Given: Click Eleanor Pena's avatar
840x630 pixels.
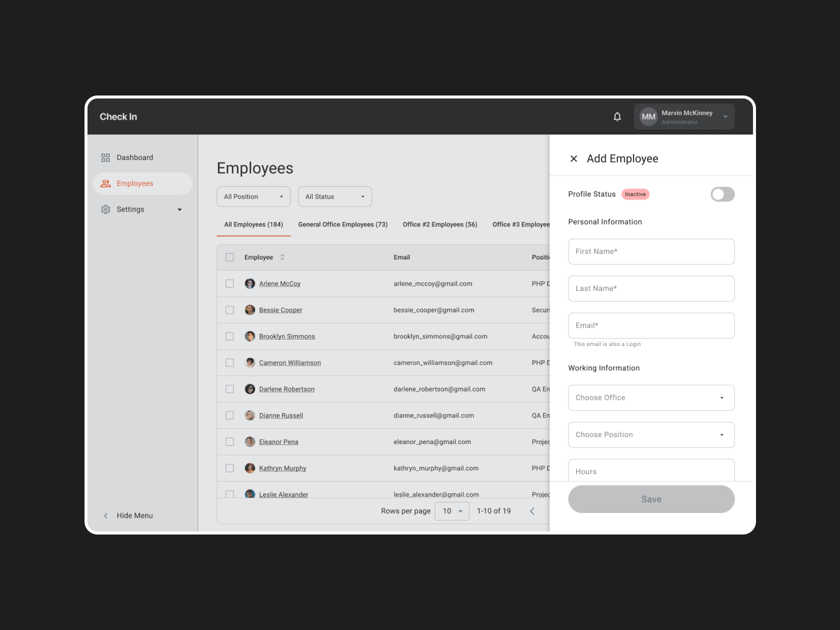Looking at the screenshot, I should click(250, 442).
